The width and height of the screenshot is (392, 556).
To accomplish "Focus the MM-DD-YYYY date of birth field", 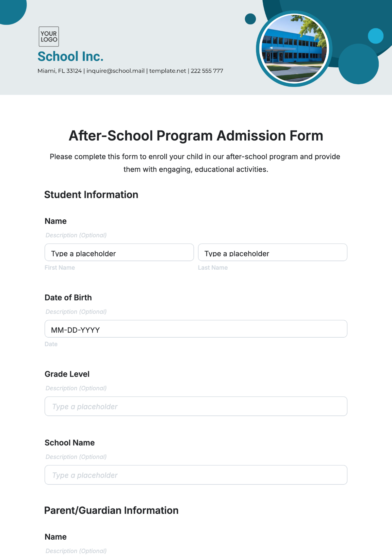I will click(196, 329).
